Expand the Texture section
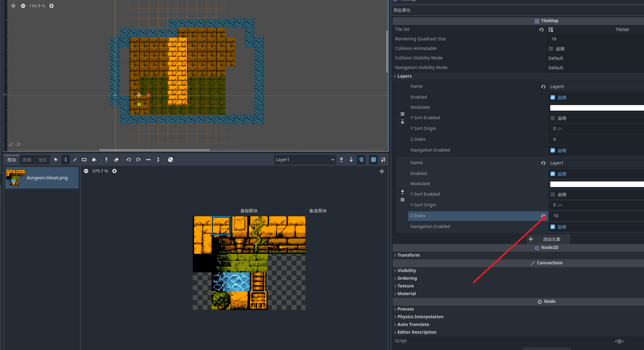Screen dimensions: 644x350 tap(405, 286)
